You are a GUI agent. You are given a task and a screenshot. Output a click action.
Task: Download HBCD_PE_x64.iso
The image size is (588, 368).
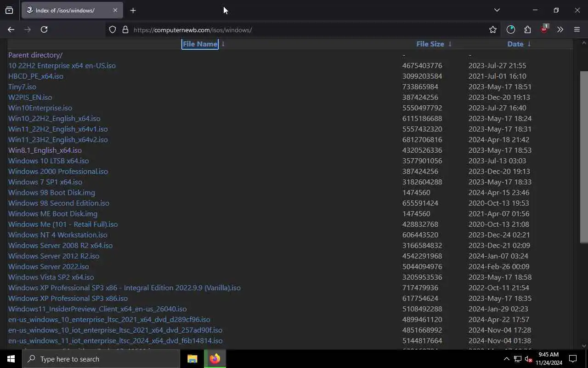click(x=36, y=76)
